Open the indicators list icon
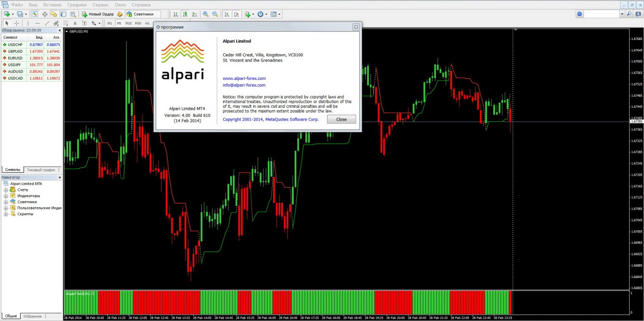This screenshot has width=644, height=321. point(247,14)
